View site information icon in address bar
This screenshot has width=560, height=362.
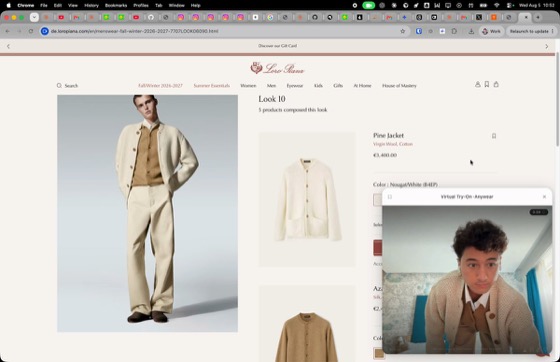click(45, 31)
